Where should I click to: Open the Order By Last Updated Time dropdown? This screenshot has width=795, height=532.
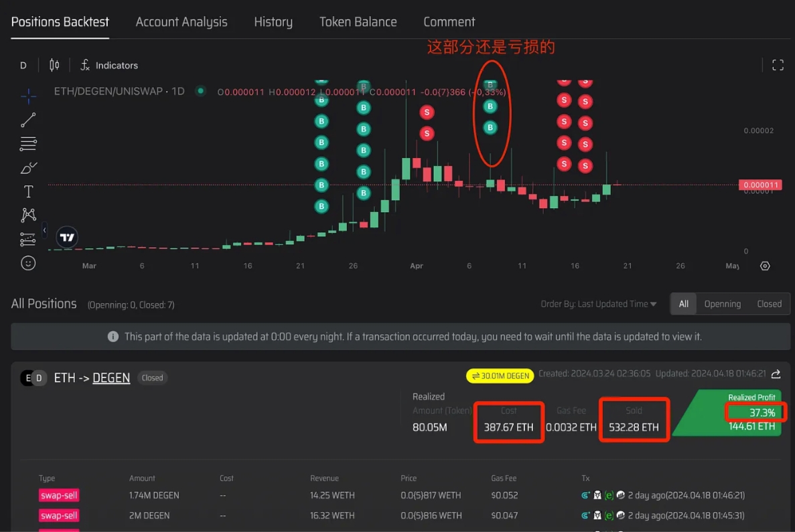598,304
